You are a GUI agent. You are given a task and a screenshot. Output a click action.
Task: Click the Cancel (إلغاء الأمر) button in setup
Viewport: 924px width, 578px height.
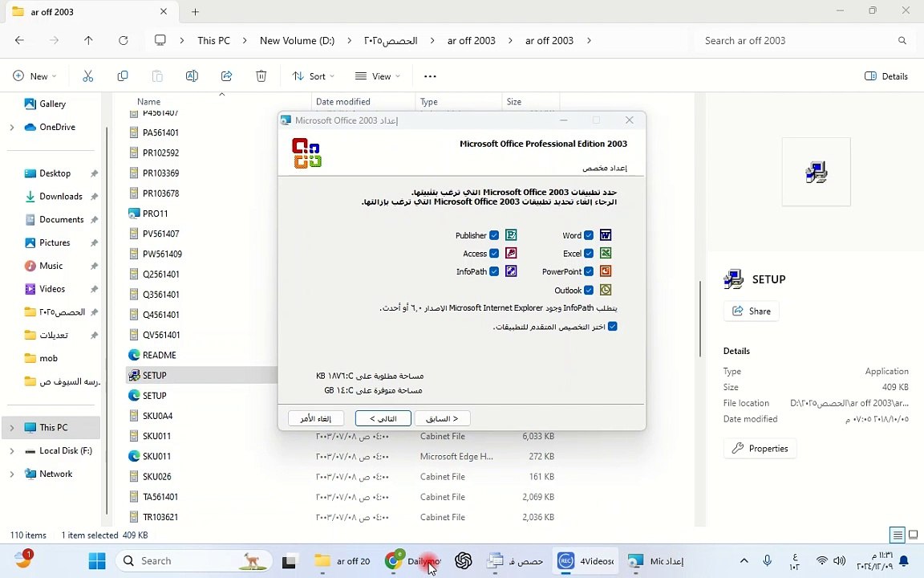pos(316,418)
